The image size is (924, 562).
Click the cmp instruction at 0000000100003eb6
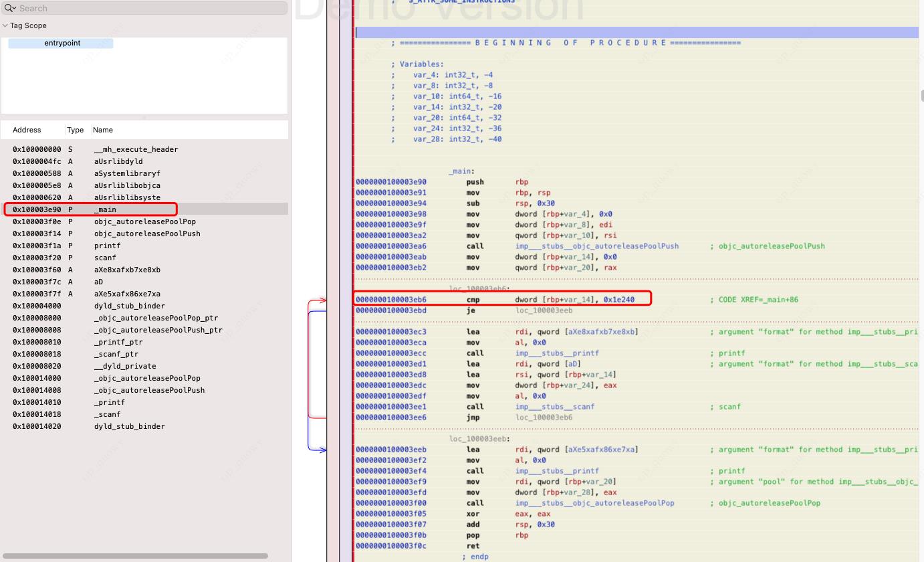[495, 300]
